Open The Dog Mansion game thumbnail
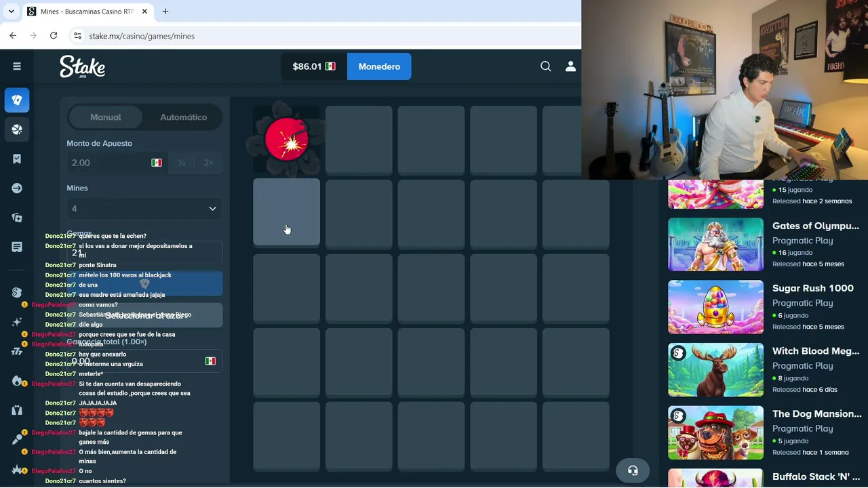This screenshot has width=868, height=488. [715, 432]
